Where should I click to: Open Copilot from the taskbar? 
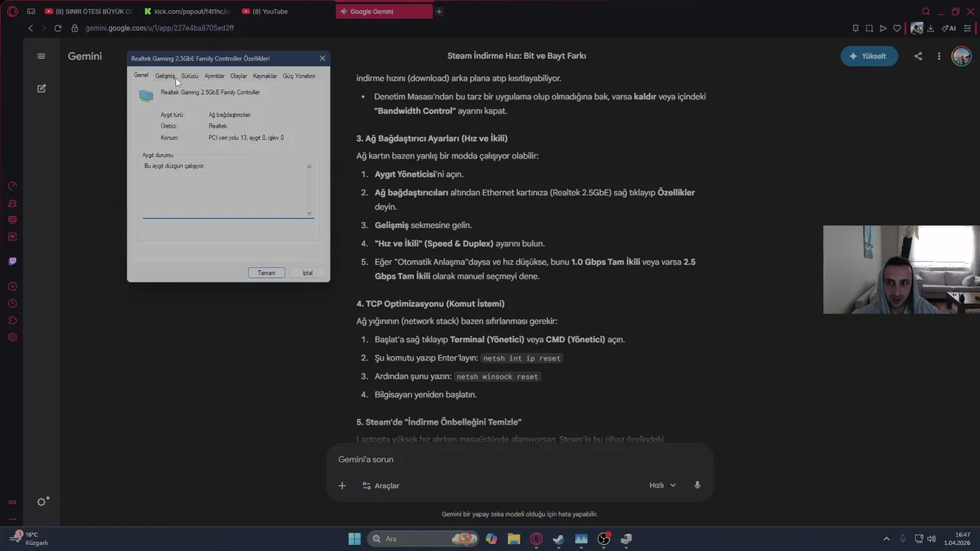point(492,539)
